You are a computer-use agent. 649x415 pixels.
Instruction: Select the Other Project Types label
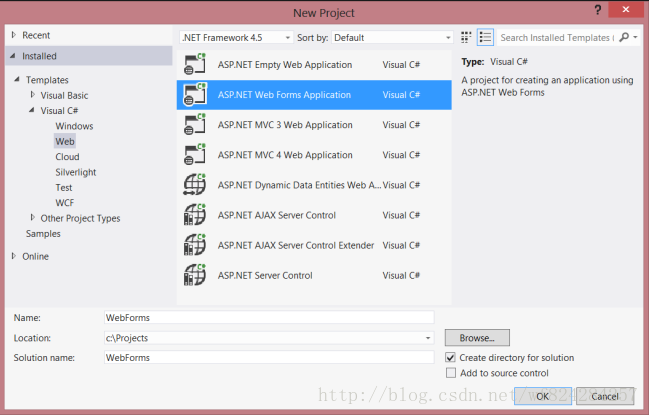[80, 218]
